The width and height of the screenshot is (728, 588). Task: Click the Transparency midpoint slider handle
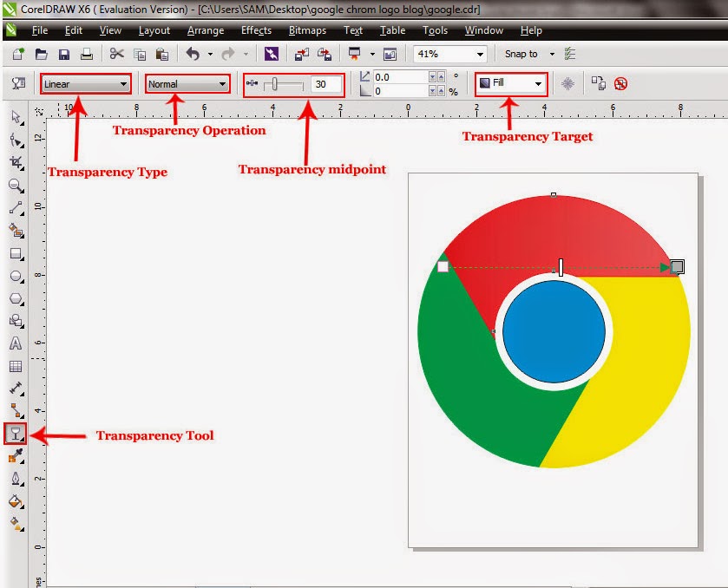point(274,84)
